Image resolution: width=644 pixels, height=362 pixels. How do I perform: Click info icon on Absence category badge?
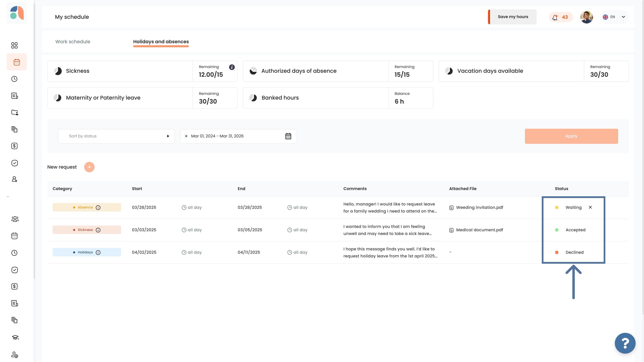[x=98, y=208]
